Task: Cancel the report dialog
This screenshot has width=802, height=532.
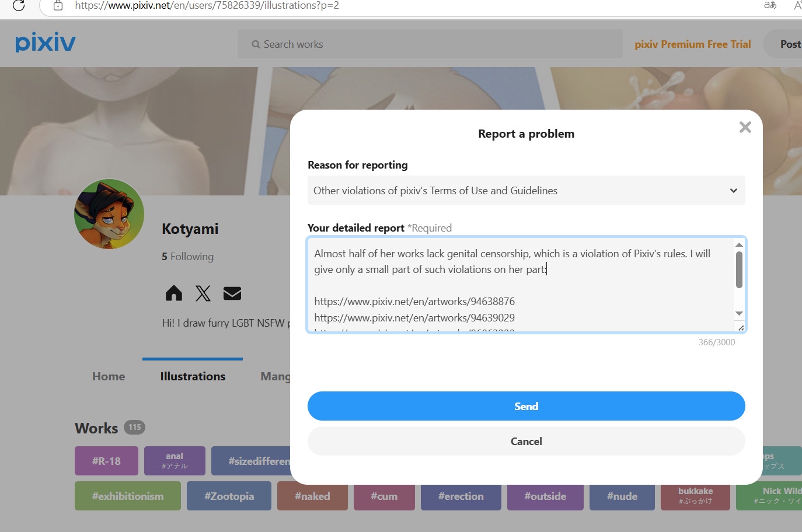Action: click(x=526, y=441)
